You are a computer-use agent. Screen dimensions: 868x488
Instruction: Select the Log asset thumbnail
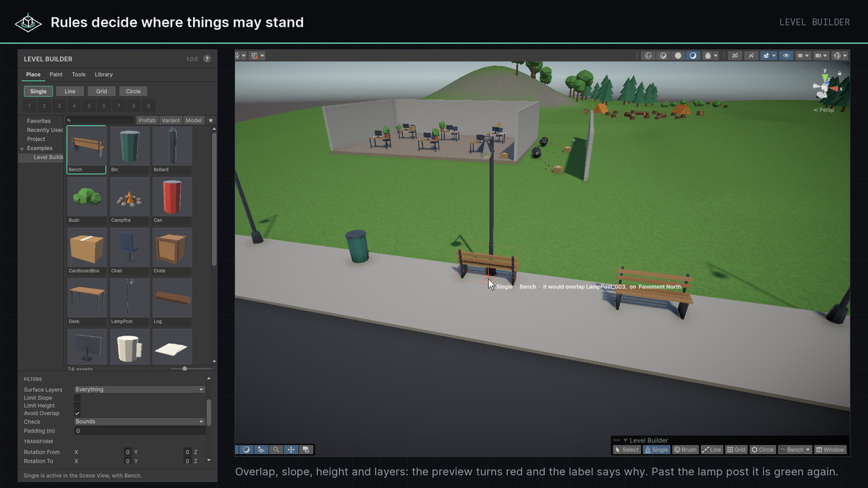pos(172,301)
